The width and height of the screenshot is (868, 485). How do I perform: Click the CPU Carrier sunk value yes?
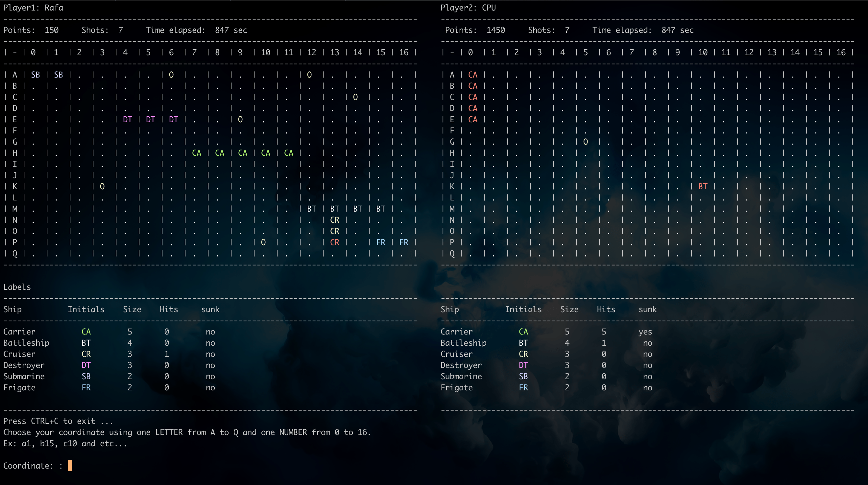(645, 332)
